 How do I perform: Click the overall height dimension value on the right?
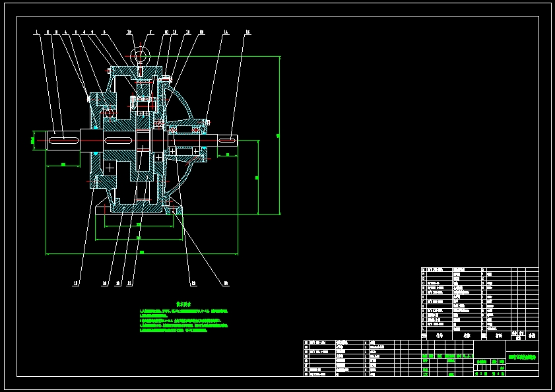coord(278,136)
